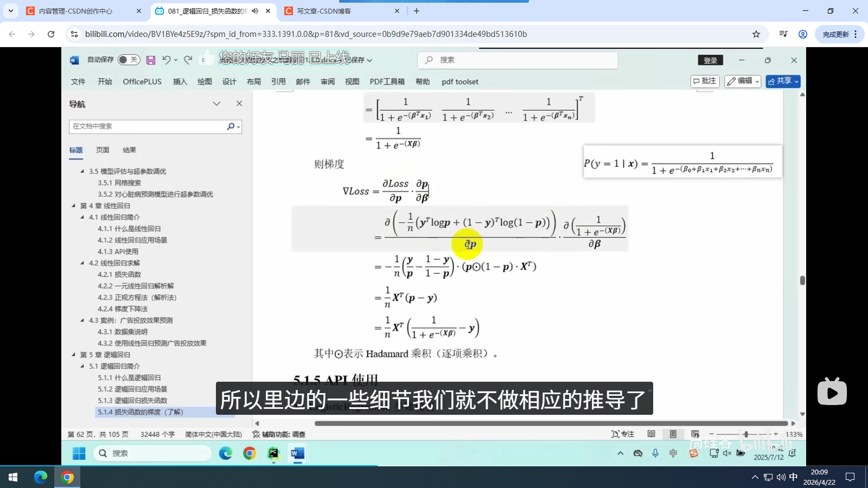The width and height of the screenshot is (868, 488).
Task: Select heading 3.5.1 网格搜索
Action: (119, 183)
